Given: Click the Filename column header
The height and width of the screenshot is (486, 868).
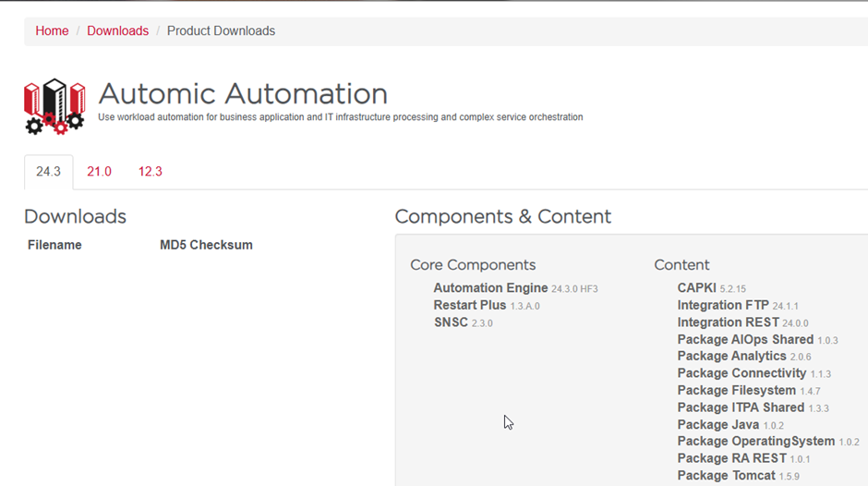Looking at the screenshot, I should (x=54, y=245).
